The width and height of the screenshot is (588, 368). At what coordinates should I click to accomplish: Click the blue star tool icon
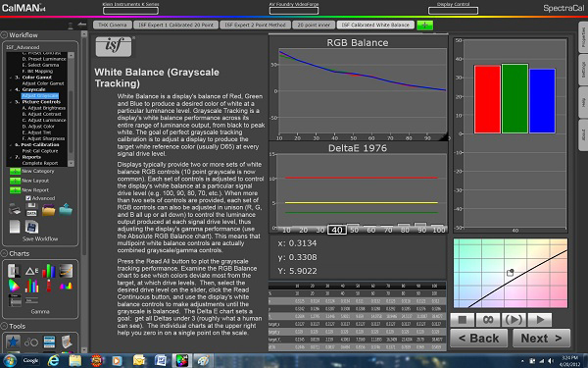coord(13,342)
